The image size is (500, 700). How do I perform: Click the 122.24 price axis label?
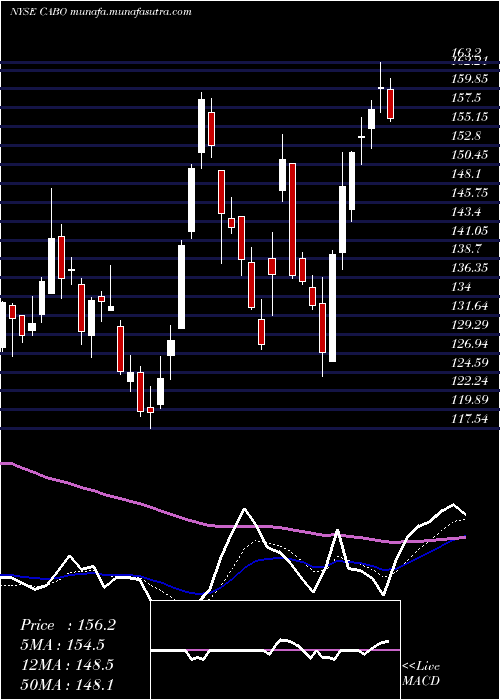click(470, 381)
